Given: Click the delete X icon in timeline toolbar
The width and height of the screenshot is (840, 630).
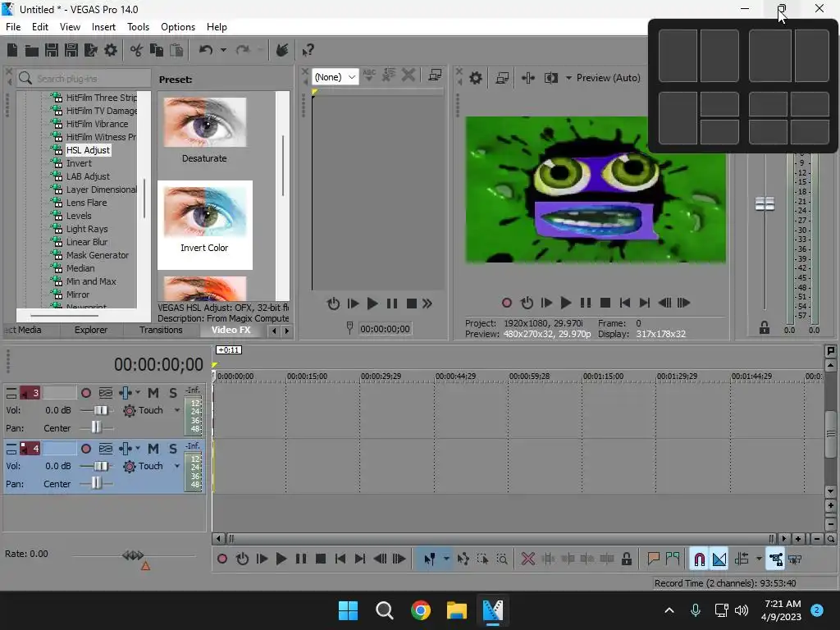Looking at the screenshot, I should [528, 559].
